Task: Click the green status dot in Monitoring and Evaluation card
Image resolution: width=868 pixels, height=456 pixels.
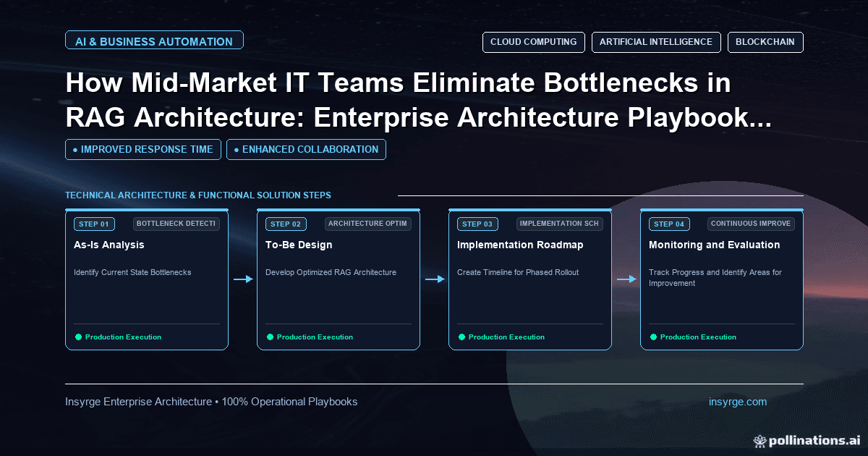Action: click(x=653, y=337)
